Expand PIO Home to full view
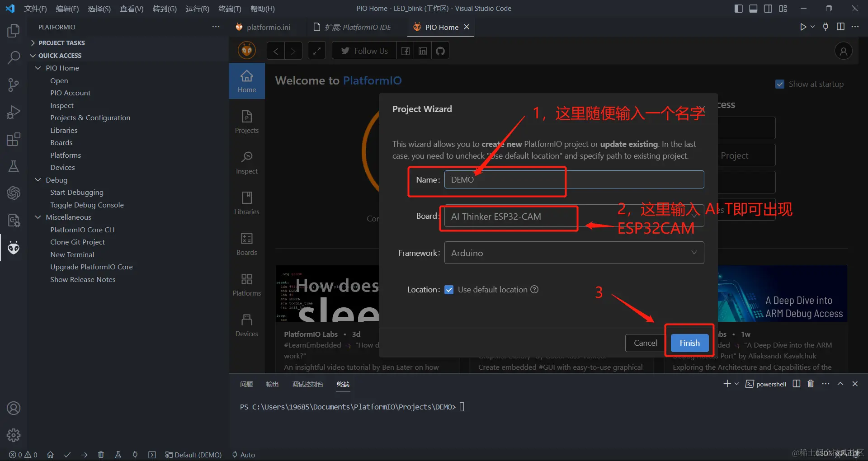 (317, 51)
